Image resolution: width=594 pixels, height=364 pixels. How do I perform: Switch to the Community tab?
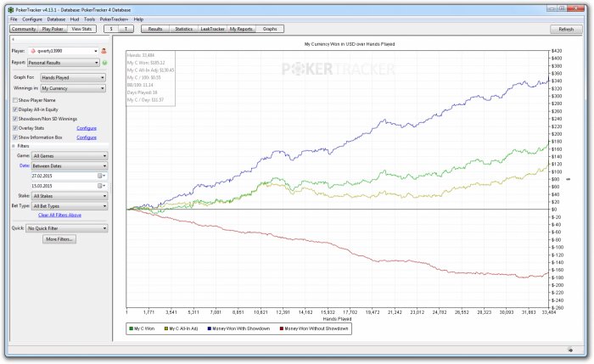click(24, 29)
